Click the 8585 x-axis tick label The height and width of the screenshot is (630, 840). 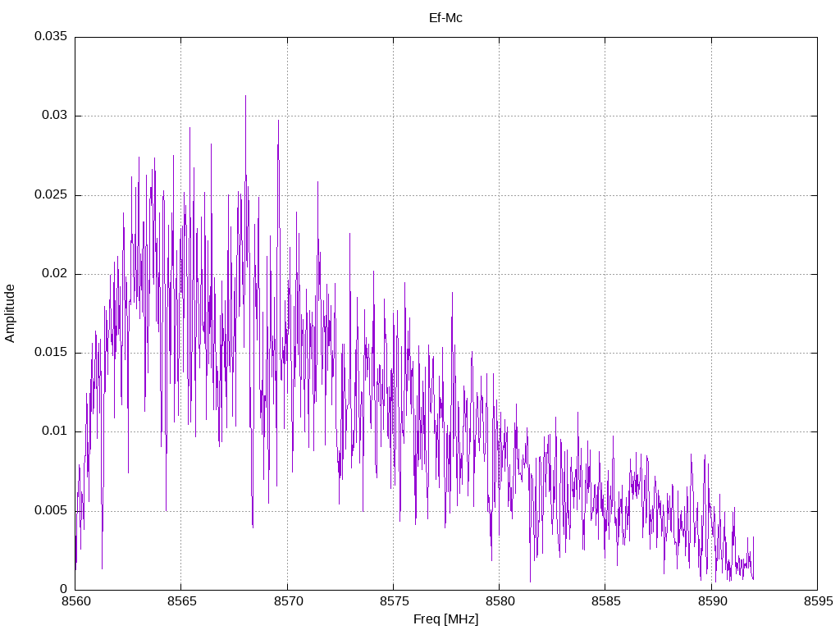[x=606, y=601]
